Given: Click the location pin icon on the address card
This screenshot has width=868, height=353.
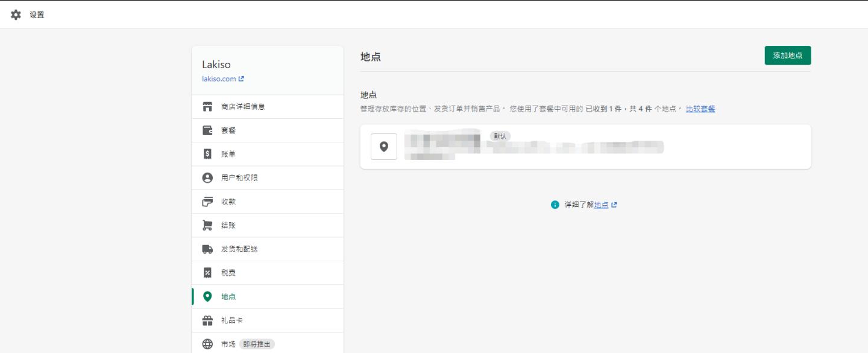Looking at the screenshot, I should click(x=384, y=145).
